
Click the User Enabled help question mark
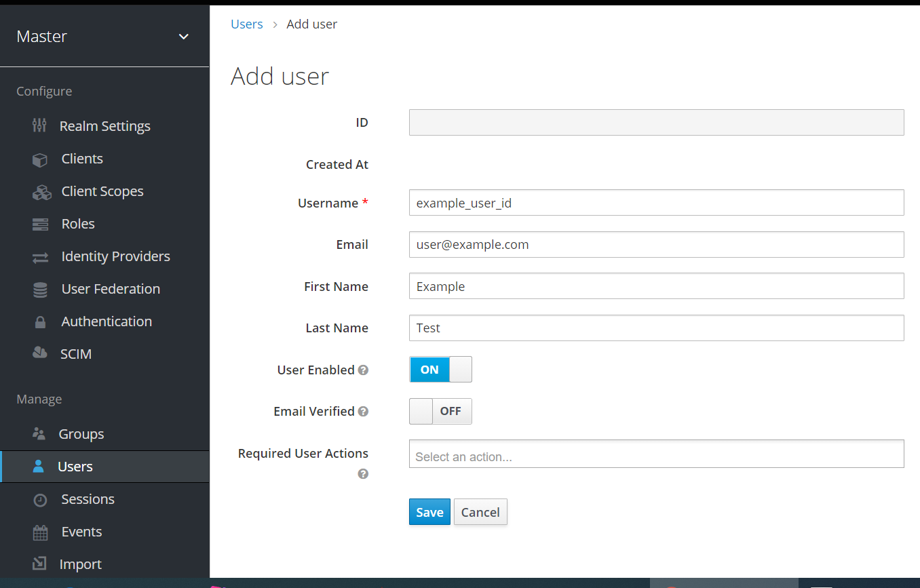[x=364, y=370]
